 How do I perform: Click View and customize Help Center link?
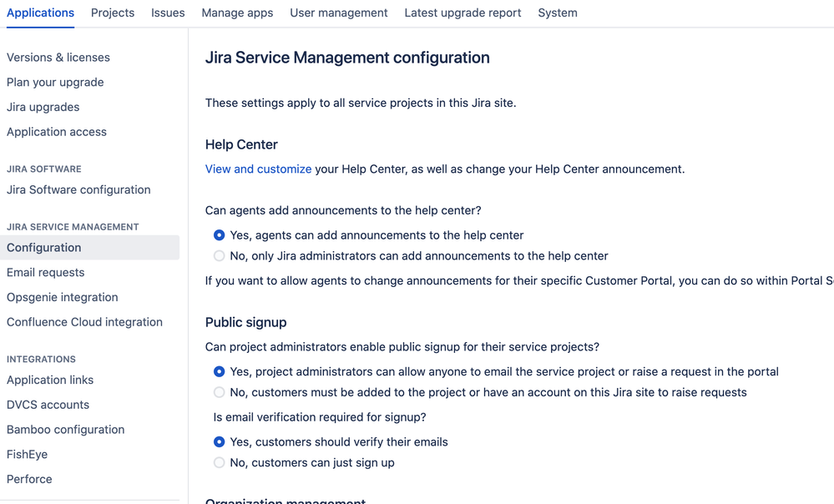259,169
